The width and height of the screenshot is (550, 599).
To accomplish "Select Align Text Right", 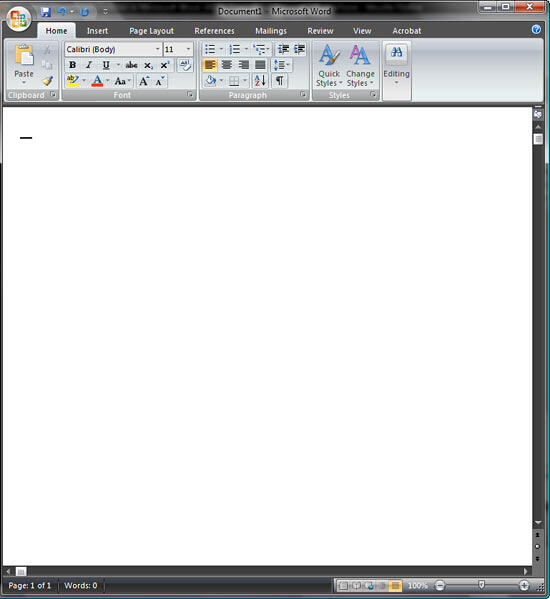I will [x=243, y=65].
